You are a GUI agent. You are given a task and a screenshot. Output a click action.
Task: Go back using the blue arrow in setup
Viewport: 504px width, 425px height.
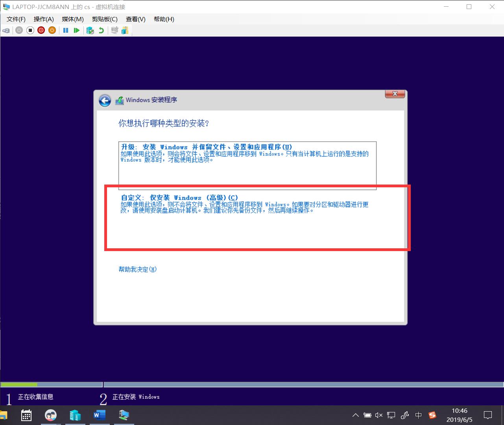click(x=105, y=100)
